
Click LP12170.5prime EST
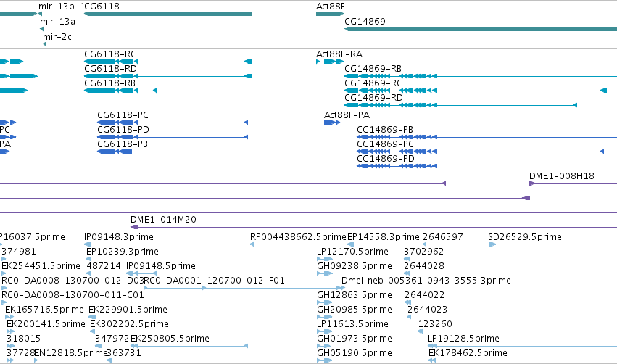pos(325,259)
